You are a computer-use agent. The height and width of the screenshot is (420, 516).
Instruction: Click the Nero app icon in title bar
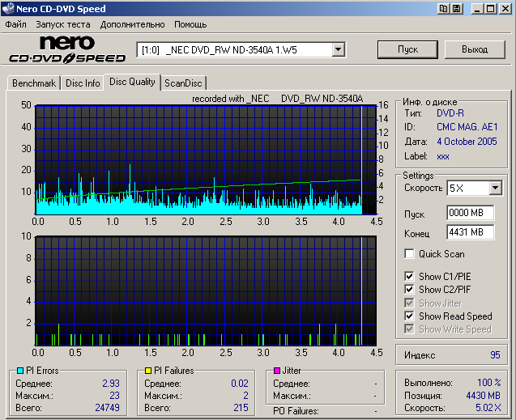point(9,9)
